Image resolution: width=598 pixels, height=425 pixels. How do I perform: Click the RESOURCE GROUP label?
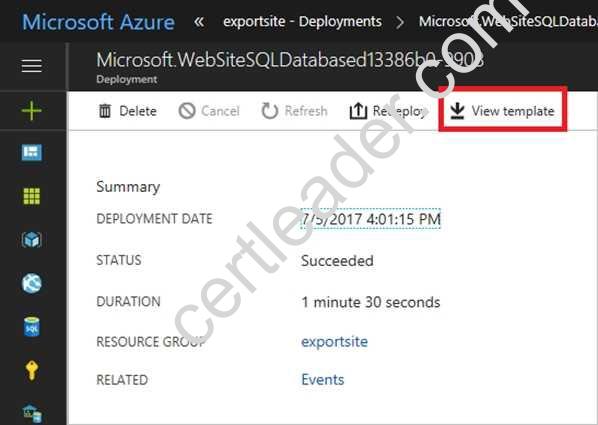[x=151, y=341]
